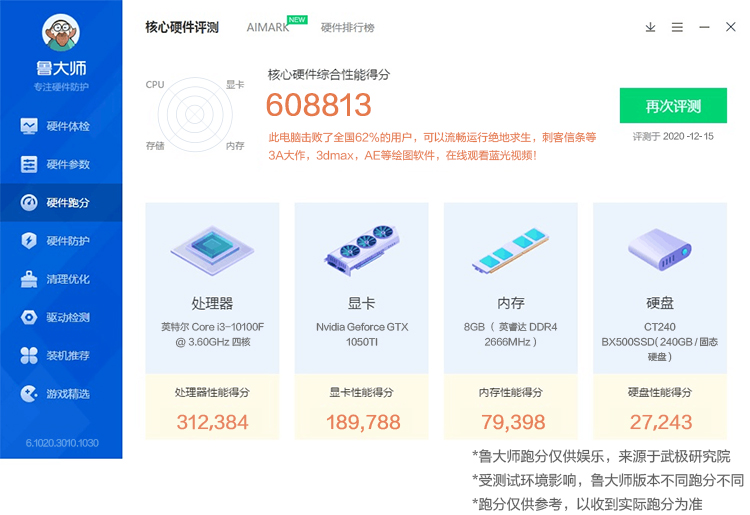Click 显卡性能得分 label

click(x=362, y=393)
